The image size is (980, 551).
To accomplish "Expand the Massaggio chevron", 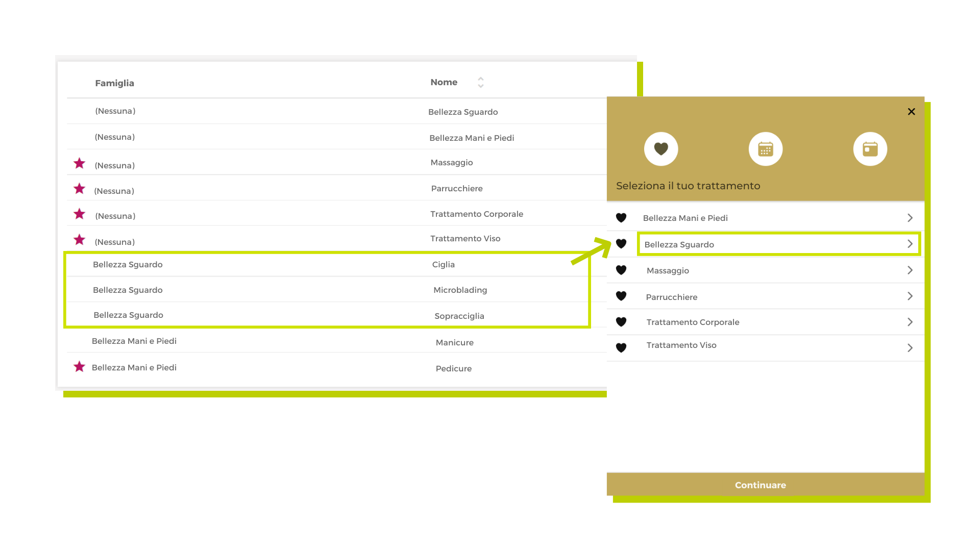I will tap(910, 270).
